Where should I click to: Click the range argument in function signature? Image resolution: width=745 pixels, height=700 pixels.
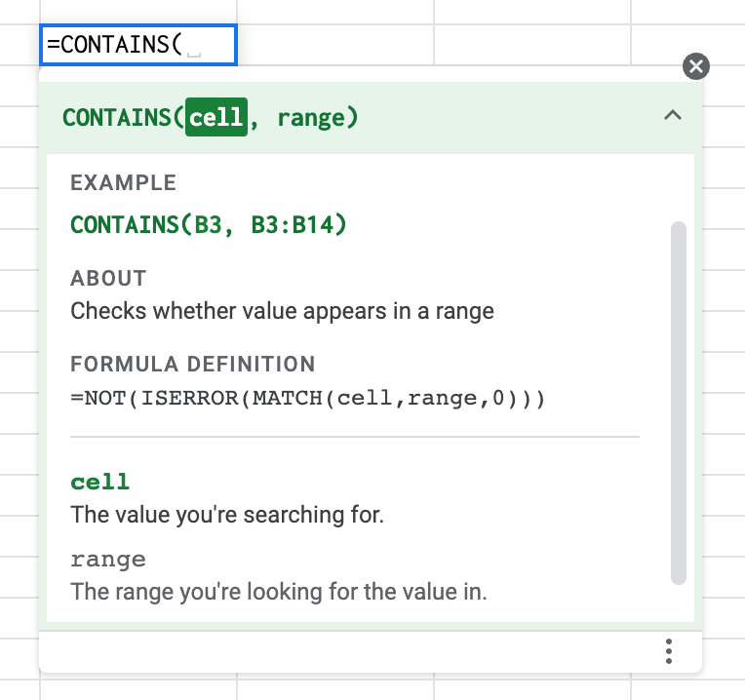[x=310, y=118]
